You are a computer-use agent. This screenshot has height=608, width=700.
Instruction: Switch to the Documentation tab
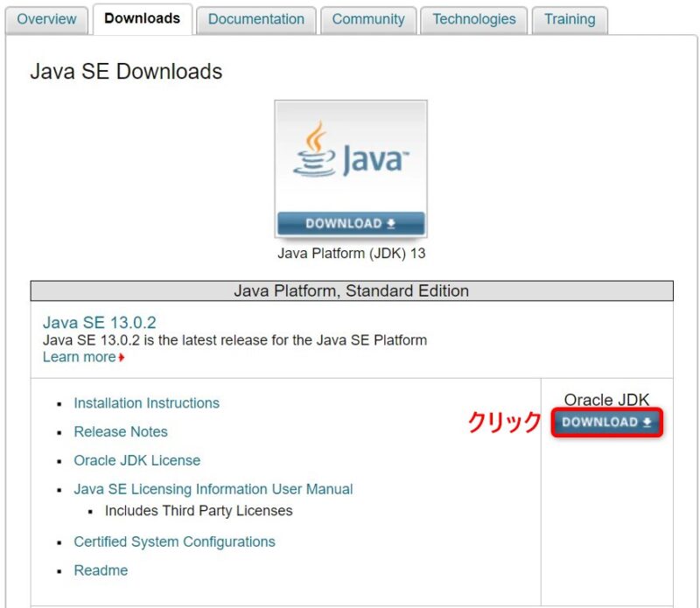coord(255,18)
